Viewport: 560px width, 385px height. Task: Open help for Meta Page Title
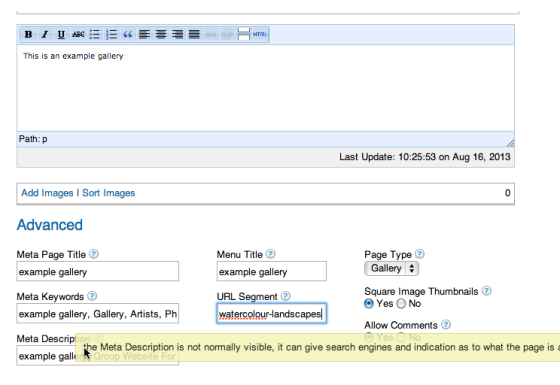94,254
